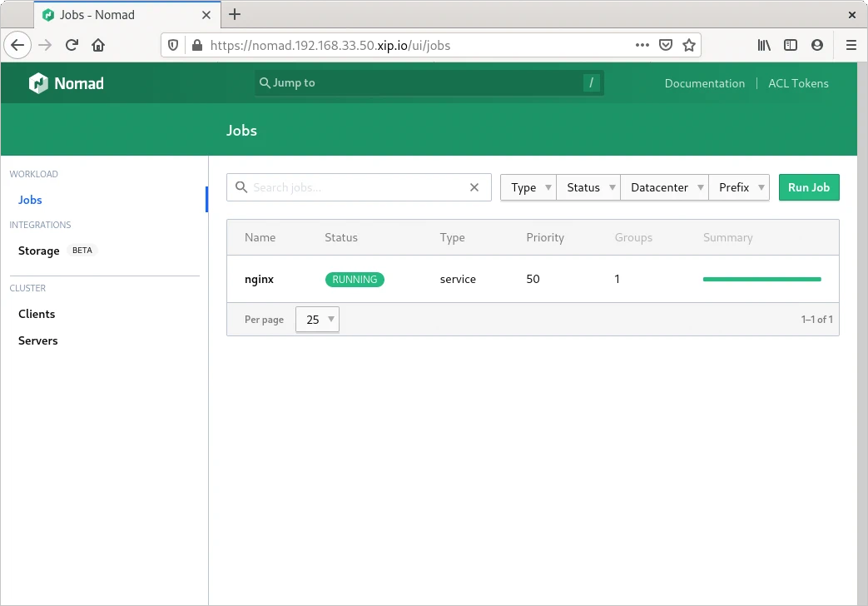
Task: Expand the Status filter dropdown
Action: pos(588,187)
